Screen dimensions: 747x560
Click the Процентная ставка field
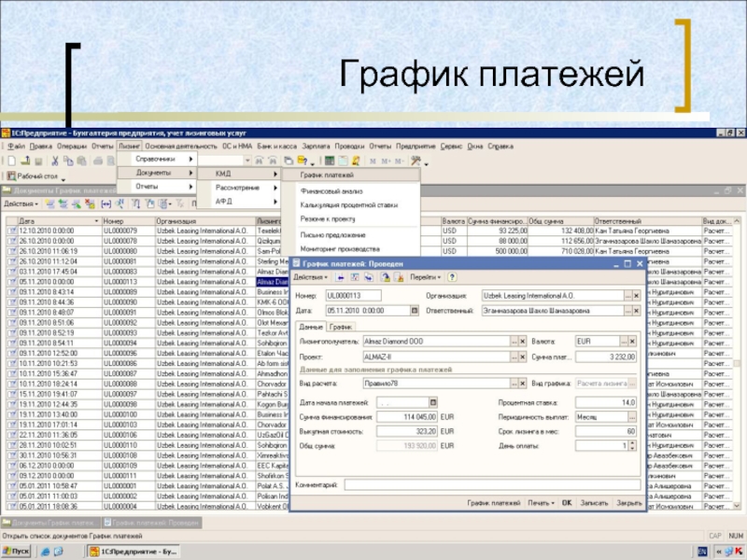pyautogui.click(x=605, y=402)
